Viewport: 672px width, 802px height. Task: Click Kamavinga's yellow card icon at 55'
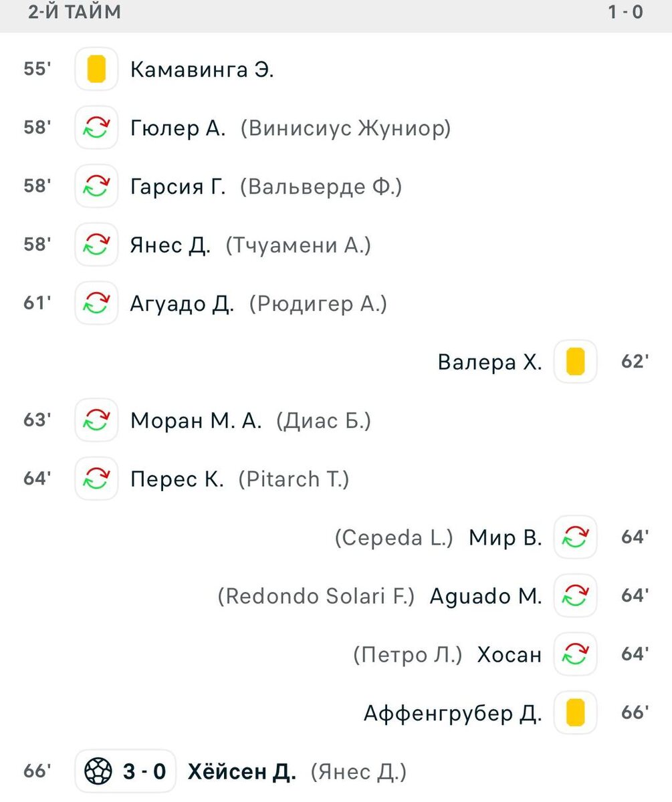click(97, 69)
